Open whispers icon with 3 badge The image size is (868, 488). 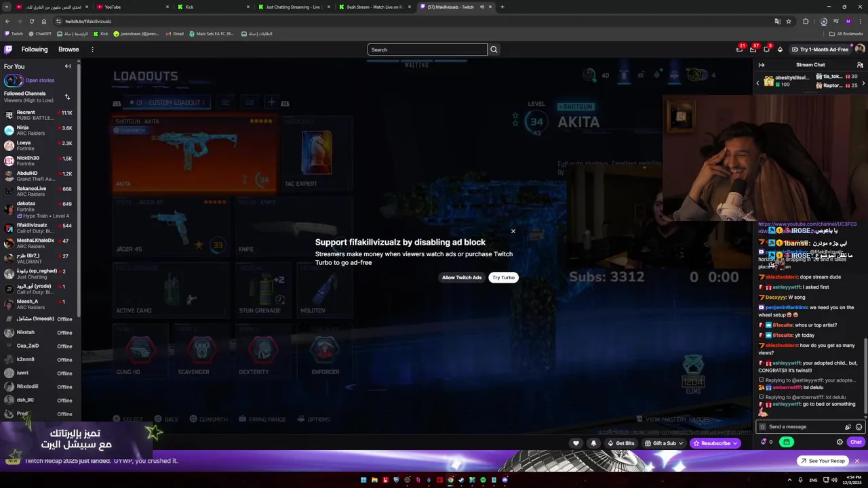click(766, 49)
